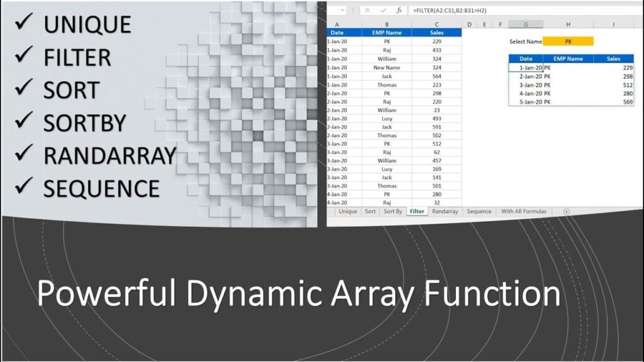
Task: Open the Sort sheet tab
Action: (x=370, y=212)
